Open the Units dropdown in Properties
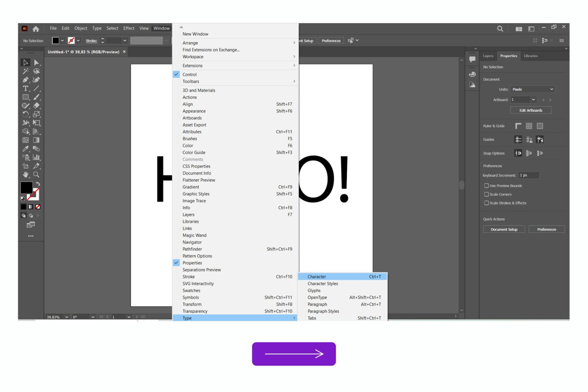The height and width of the screenshot is (392, 588). pos(532,89)
